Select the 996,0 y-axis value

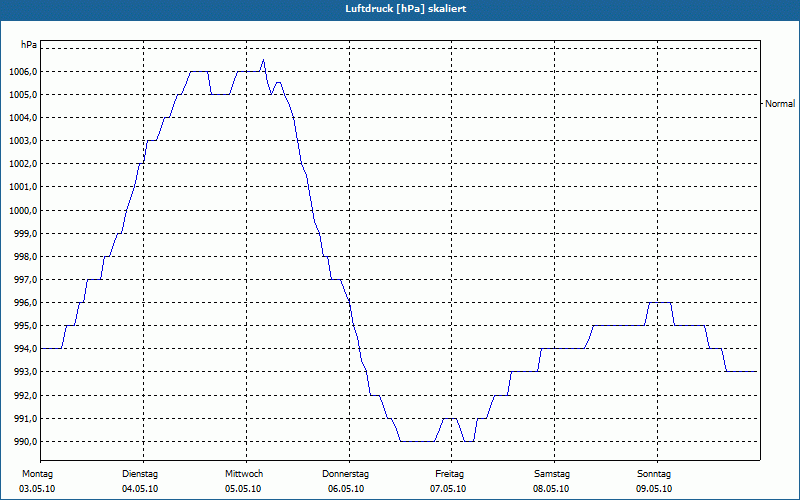[x=25, y=303]
